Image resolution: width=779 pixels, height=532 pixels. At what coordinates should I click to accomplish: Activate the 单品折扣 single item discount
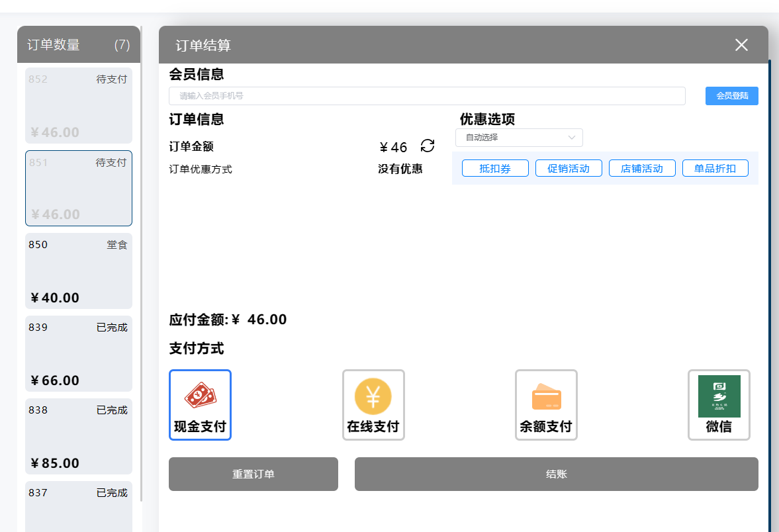click(715, 167)
